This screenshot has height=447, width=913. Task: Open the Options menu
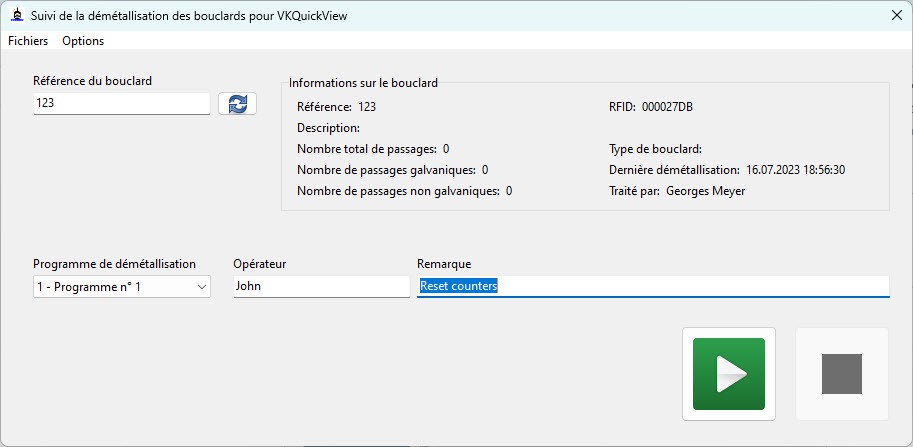[83, 41]
